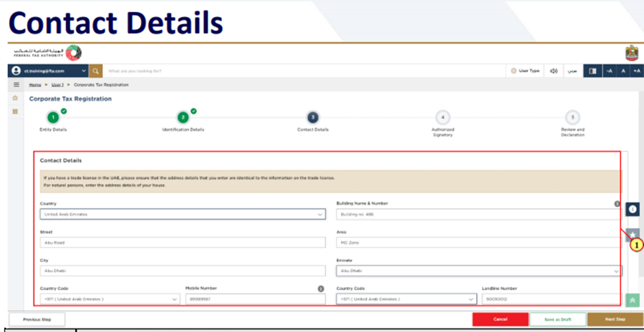This screenshot has height=332, width=644.
Task: Click the home icon in sidebar
Action: click(x=15, y=98)
